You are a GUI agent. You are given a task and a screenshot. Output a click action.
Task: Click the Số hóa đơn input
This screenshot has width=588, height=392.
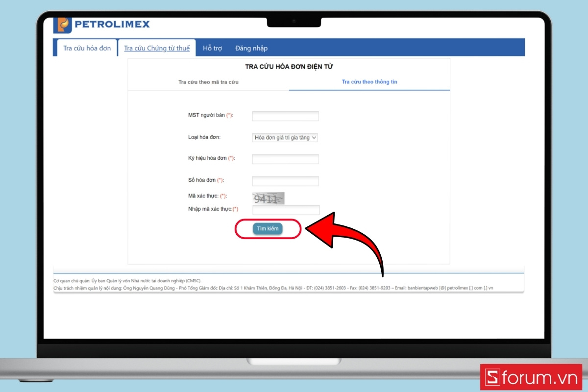(x=285, y=181)
